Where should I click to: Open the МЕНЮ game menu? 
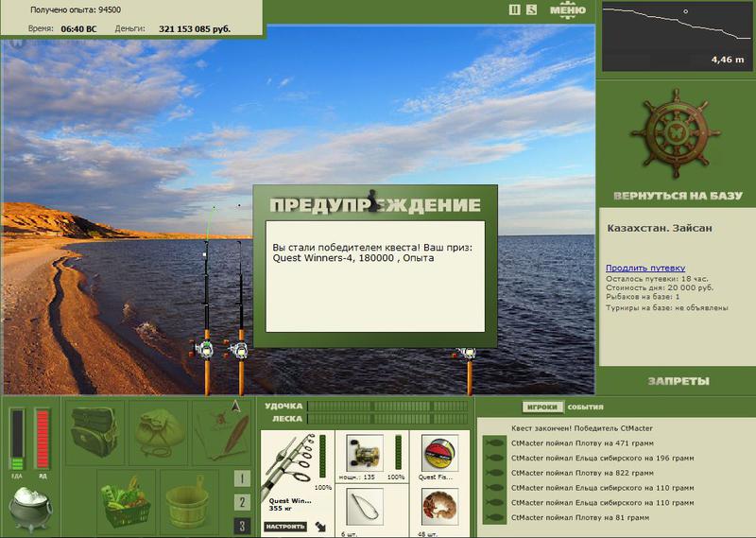[x=568, y=10]
